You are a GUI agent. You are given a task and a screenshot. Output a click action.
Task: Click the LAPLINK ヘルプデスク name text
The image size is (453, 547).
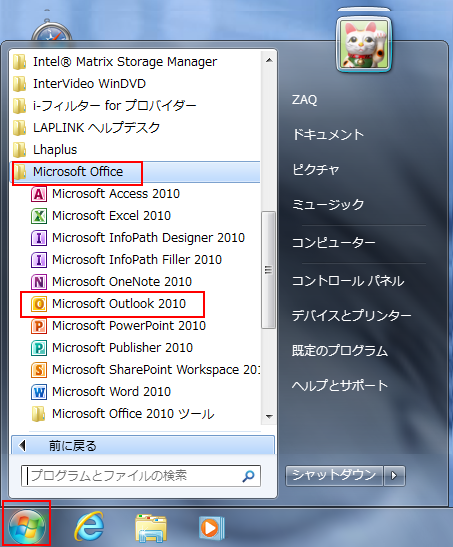pyautogui.click(x=97, y=128)
